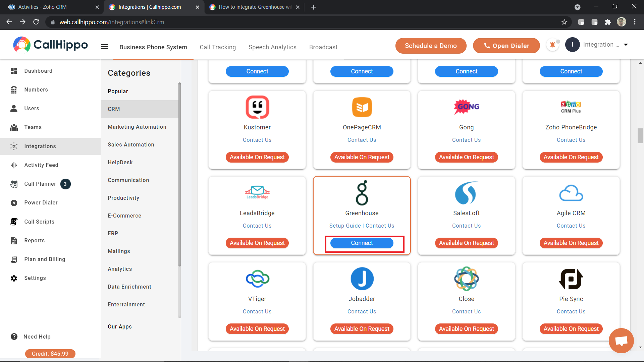
Task: Click the Numbers dialpad icon
Action: [x=14, y=89]
